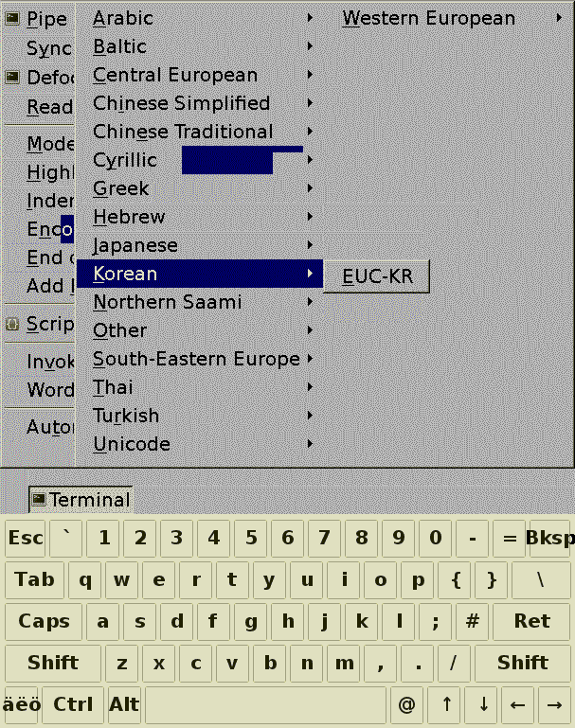Image resolution: width=575 pixels, height=728 pixels.
Task: Open the Chinese Traditional submenu
Action: [x=200, y=132]
